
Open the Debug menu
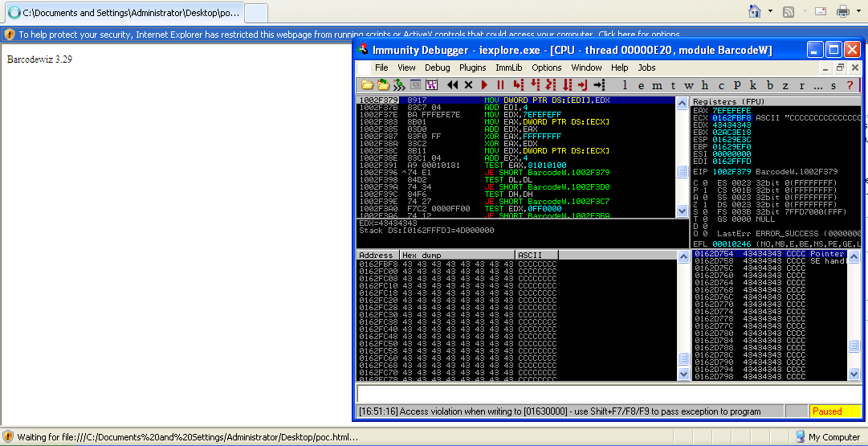tap(438, 68)
